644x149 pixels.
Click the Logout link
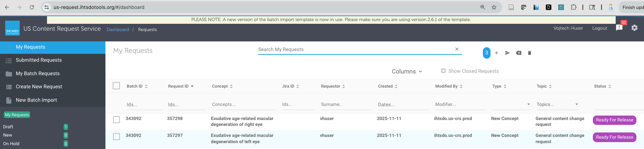(x=599, y=28)
